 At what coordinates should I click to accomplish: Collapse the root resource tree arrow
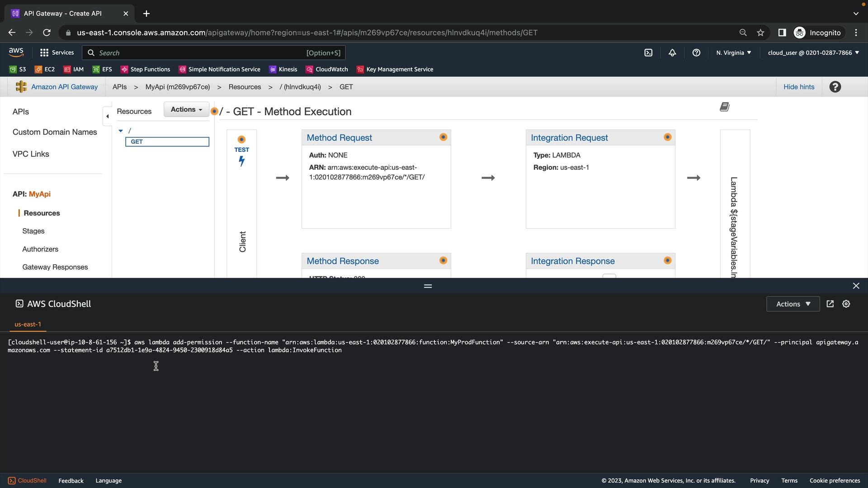pos(121,131)
